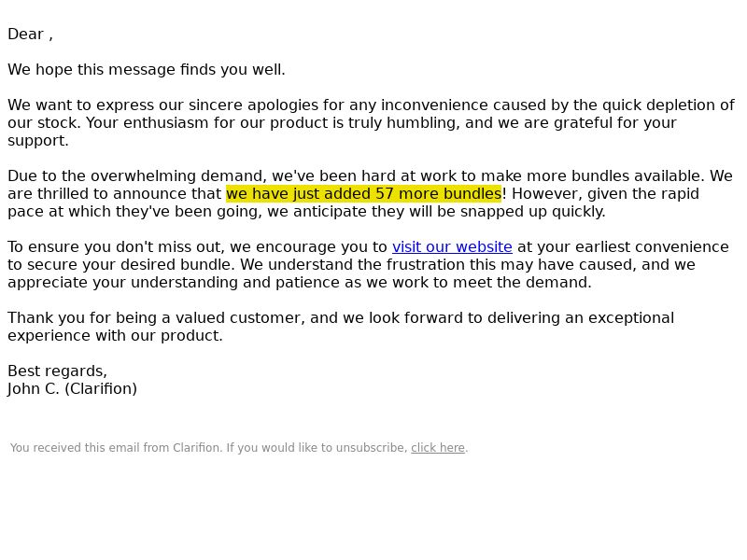
Task: Click the 'You received this email from Clarifion' footer text
Action: coord(116,448)
